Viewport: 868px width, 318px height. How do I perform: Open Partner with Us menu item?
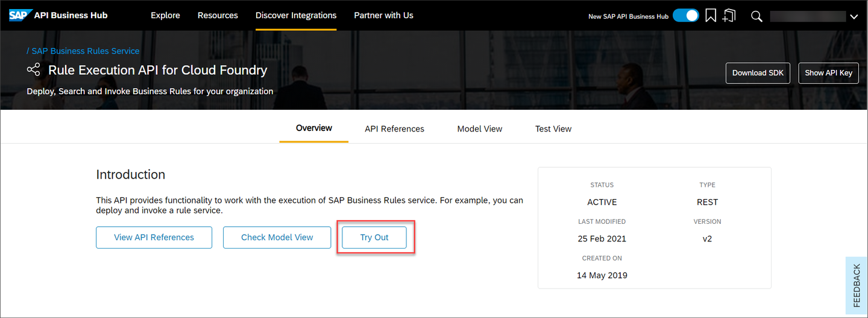point(383,15)
